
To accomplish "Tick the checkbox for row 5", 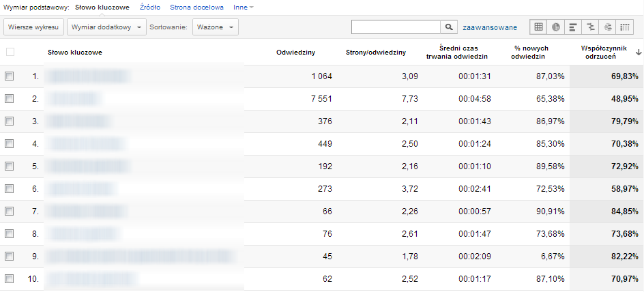I will [x=10, y=166].
